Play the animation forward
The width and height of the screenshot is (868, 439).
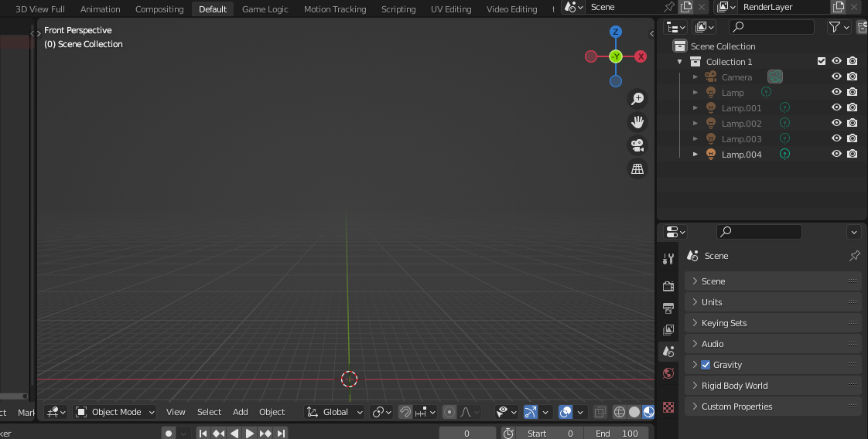(250, 434)
